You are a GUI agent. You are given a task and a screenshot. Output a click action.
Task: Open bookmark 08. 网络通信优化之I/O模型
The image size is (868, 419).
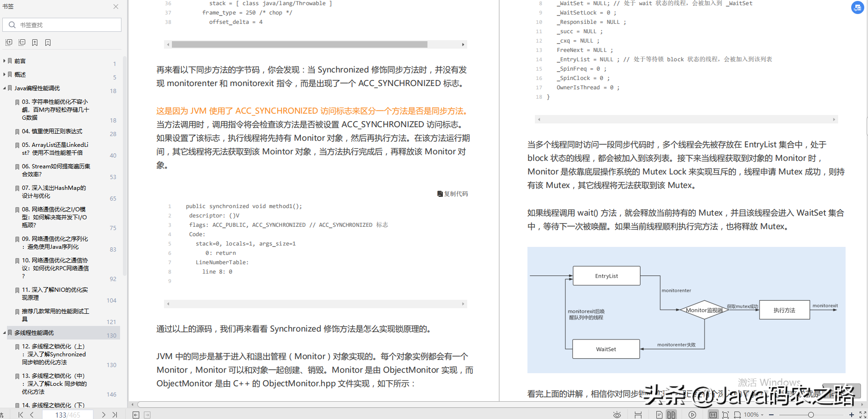click(x=54, y=217)
